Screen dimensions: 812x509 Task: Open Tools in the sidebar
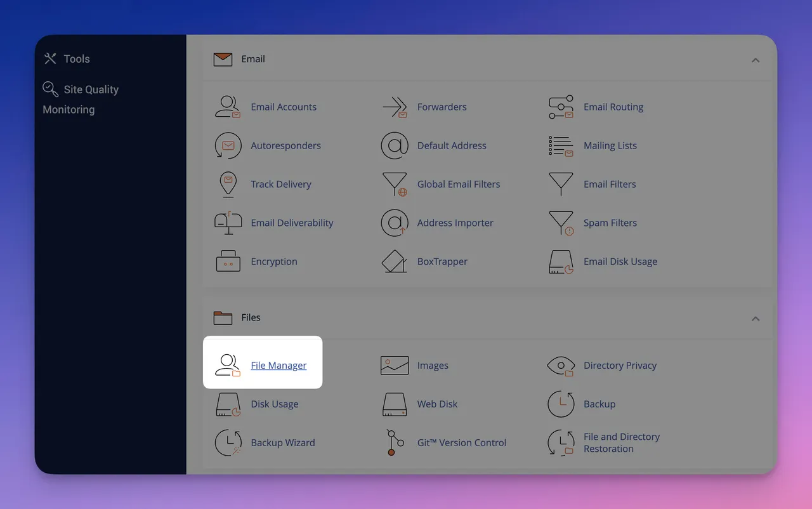(x=77, y=59)
